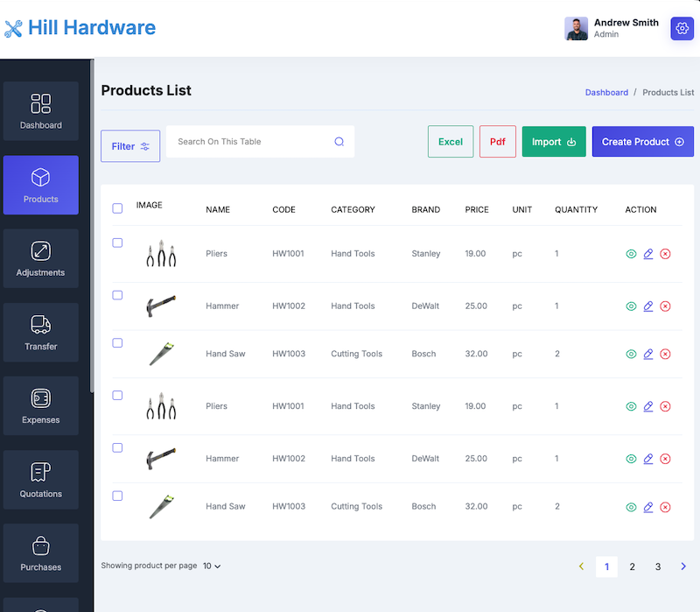Follow the Dashboard breadcrumb link

(606, 93)
